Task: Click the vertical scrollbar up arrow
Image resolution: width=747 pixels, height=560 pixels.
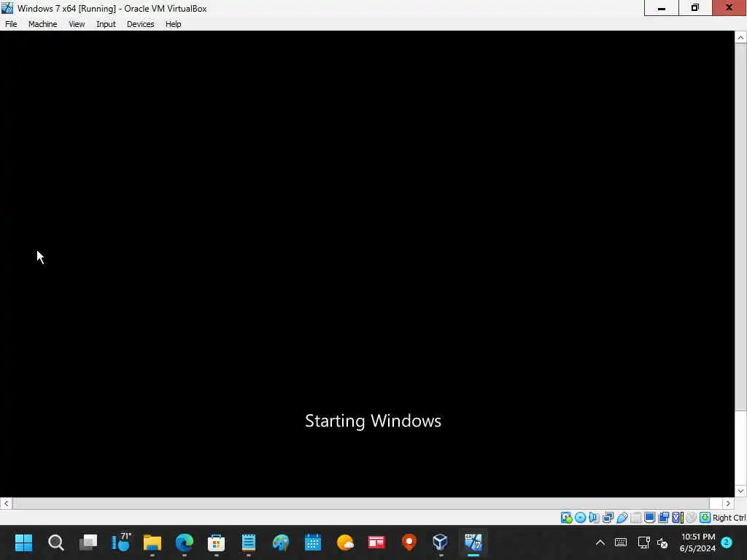Action: 740,38
